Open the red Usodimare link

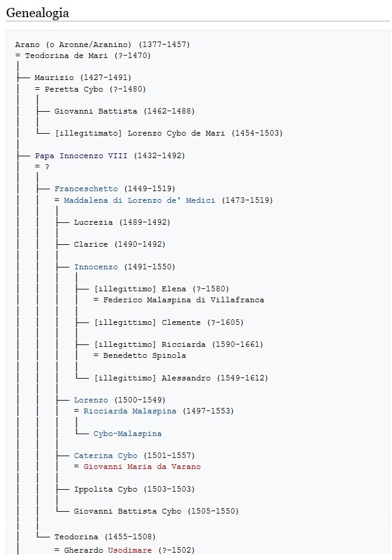(129, 550)
